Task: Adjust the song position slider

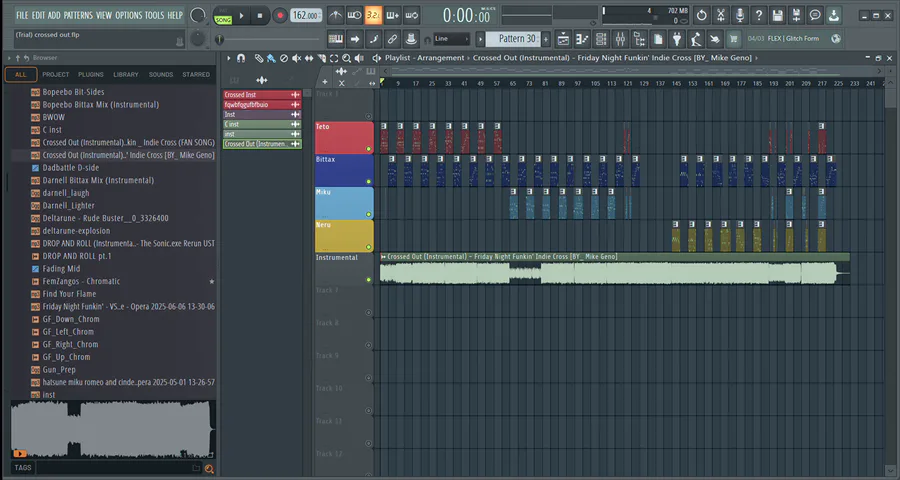Action: pyautogui.click(x=268, y=39)
